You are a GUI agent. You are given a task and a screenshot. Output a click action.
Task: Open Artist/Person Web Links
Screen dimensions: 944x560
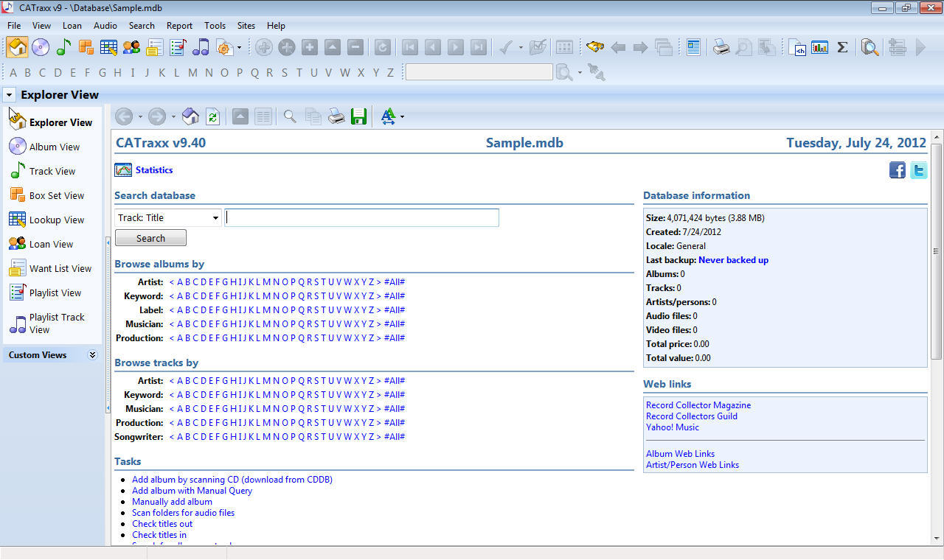(693, 465)
